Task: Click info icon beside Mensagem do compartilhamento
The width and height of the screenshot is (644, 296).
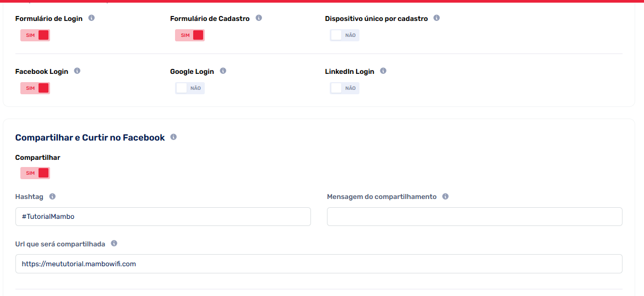Action: pos(445,197)
